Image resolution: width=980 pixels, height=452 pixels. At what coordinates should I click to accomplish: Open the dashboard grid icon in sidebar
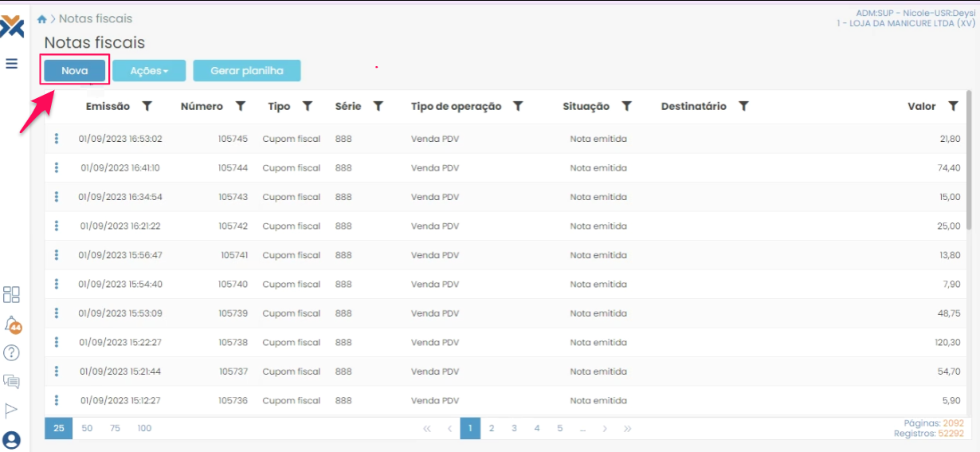[12, 295]
